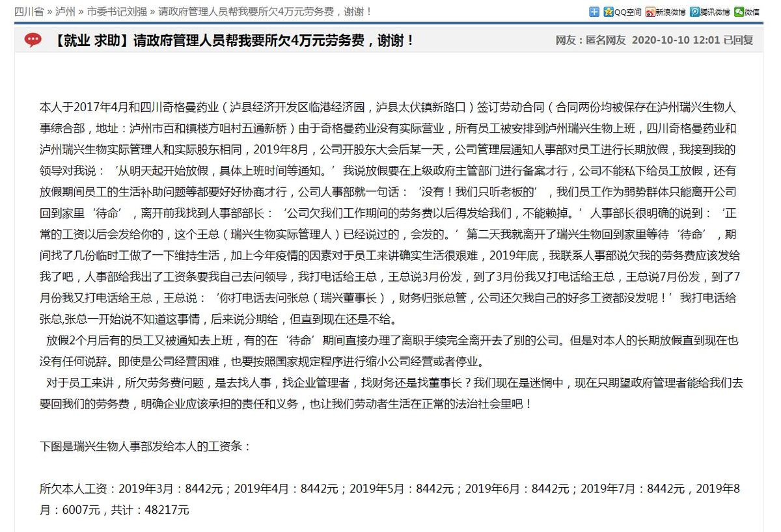This screenshot has width=781, height=532.
Task: Click the 微信 share text
Action: click(x=752, y=12)
